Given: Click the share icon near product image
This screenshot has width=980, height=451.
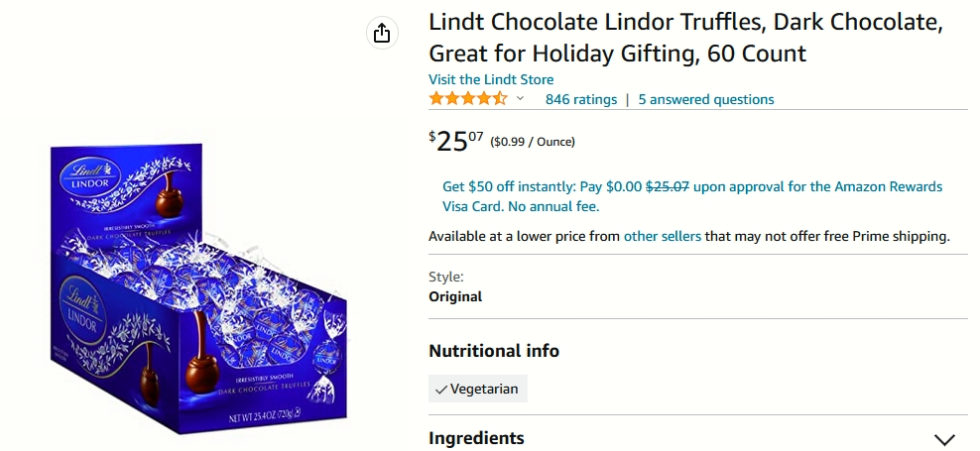Looking at the screenshot, I should [x=382, y=33].
